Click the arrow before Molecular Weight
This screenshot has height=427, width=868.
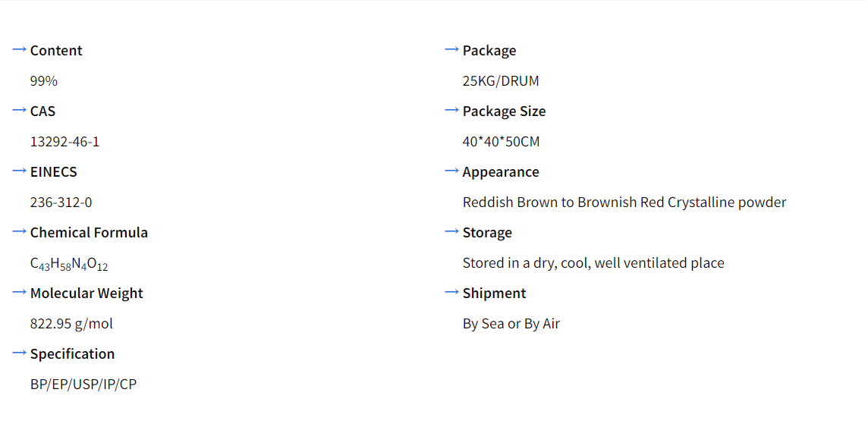point(19,292)
